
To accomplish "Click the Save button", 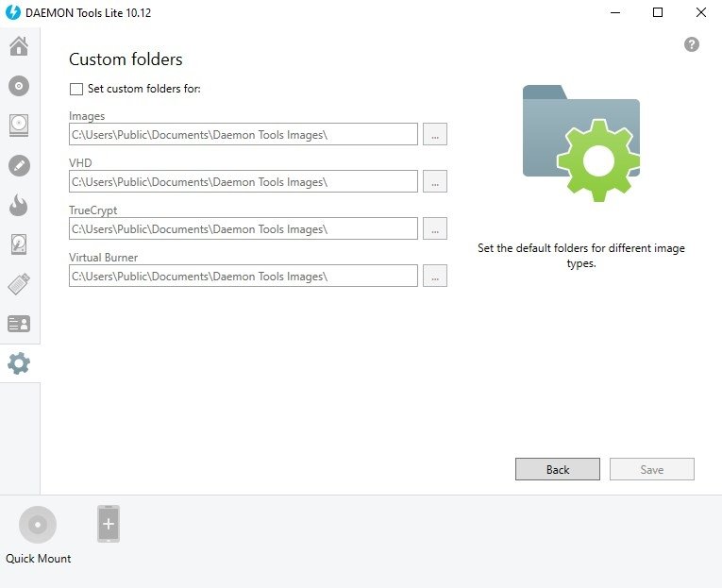I will (651, 469).
